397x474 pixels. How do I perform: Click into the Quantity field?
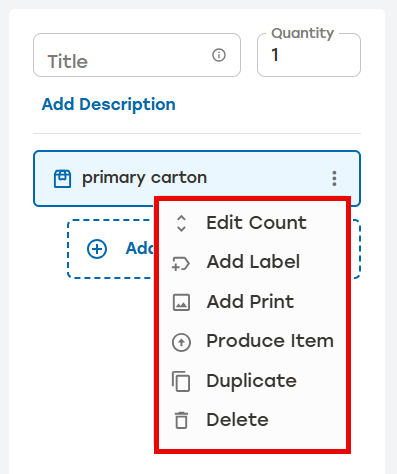(309, 55)
